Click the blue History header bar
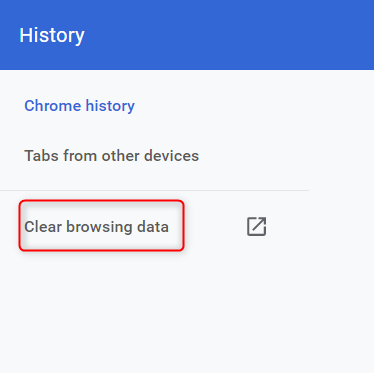Image resolution: width=374 pixels, height=373 pixels. click(187, 35)
